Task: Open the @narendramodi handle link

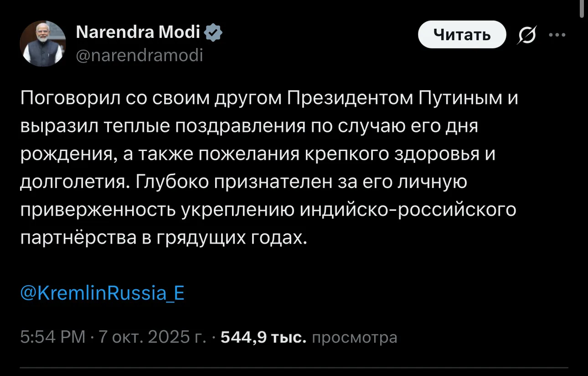Action: pos(138,55)
